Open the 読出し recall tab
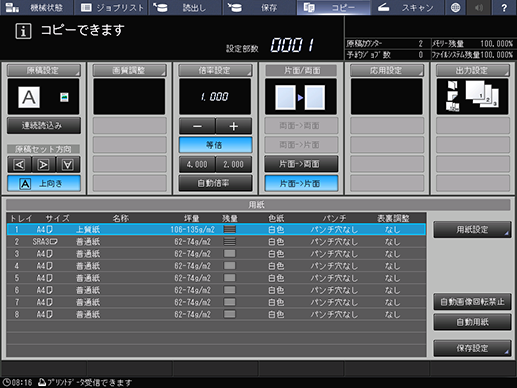Viewport: 517px width, 388px height. 186,7
